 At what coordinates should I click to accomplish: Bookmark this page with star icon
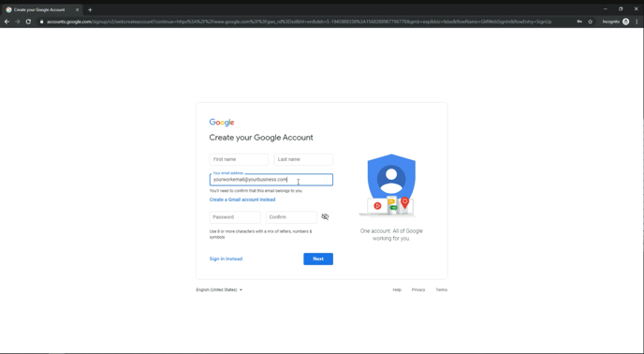[x=591, y=22]
